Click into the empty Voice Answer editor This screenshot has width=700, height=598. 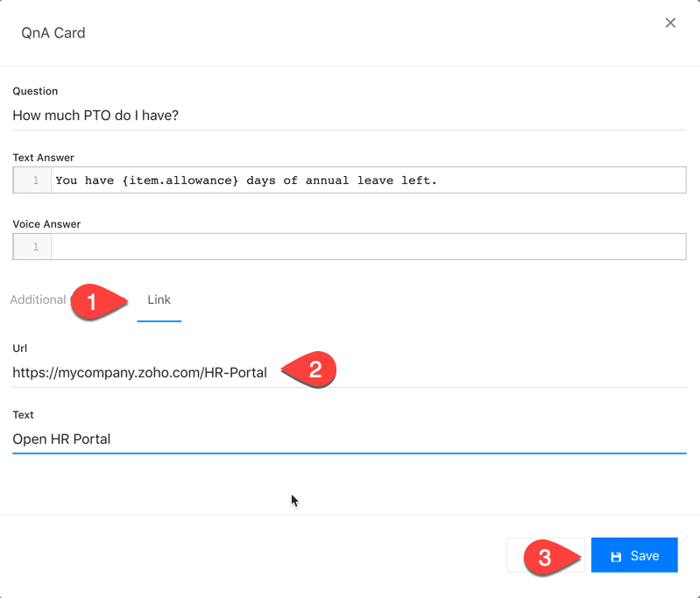(x=368, y=247)
